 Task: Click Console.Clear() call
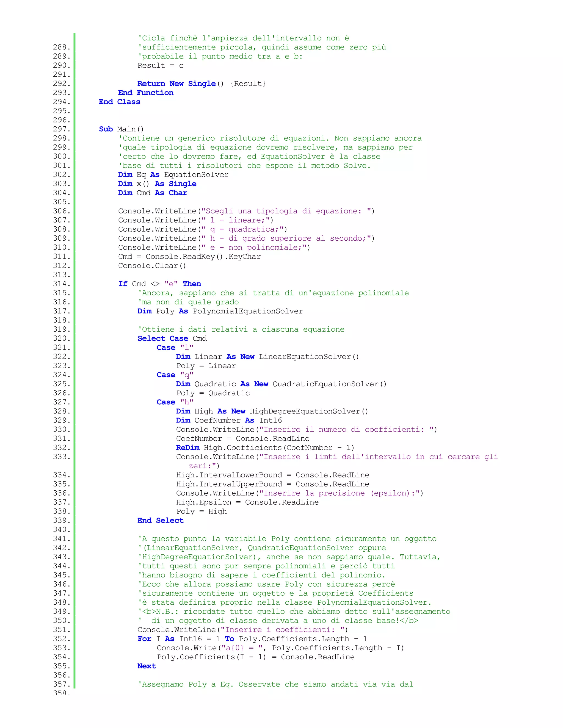[152, 266]
